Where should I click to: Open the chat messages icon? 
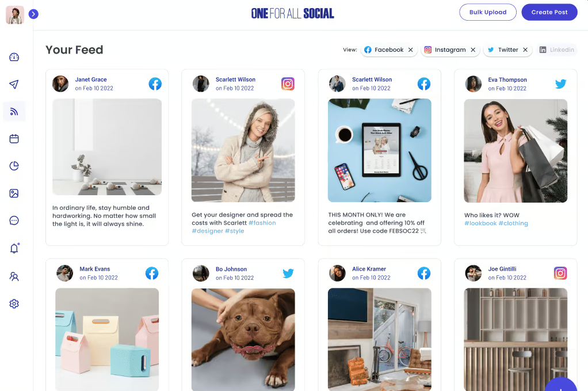click(x=14, y=221)
